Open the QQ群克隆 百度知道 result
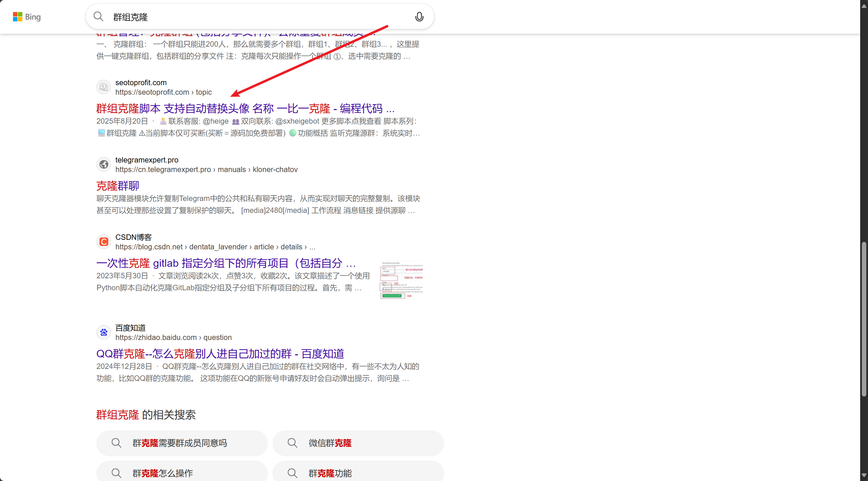Viewport: 868px width, 481px height. coord(220,354)
